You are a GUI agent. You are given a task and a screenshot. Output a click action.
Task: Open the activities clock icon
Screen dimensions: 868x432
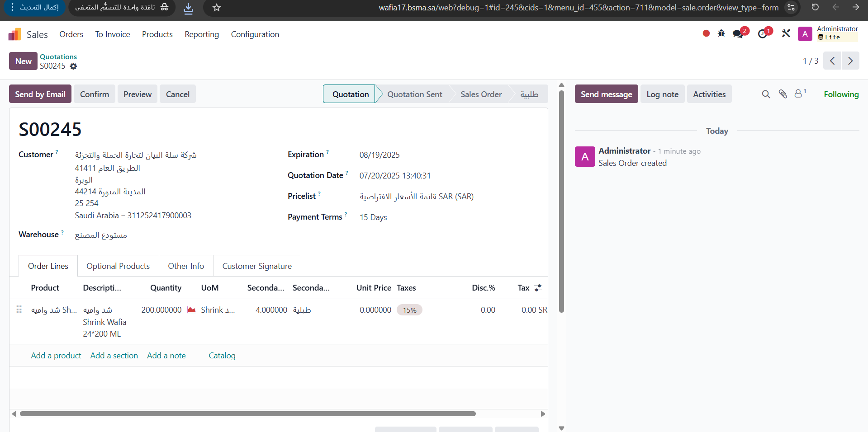[x=763, y=34]
